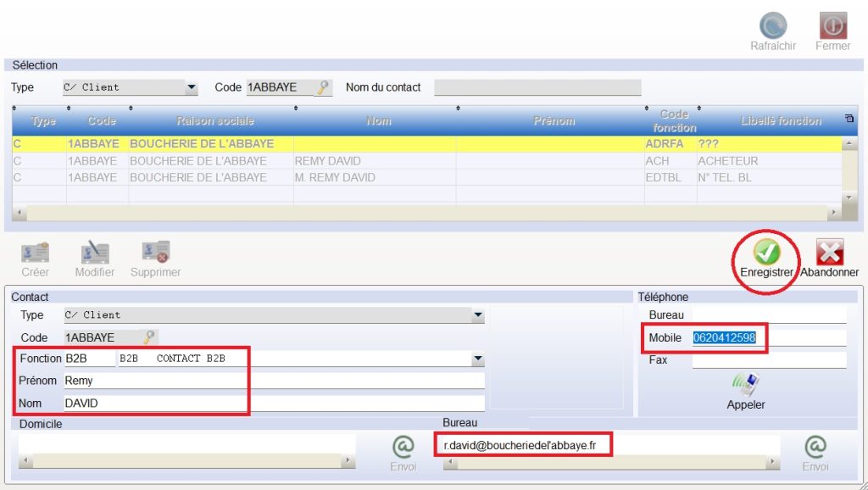Click the Nom du contact search field
Screen dimensions: 868x490
tap(537, 87)
